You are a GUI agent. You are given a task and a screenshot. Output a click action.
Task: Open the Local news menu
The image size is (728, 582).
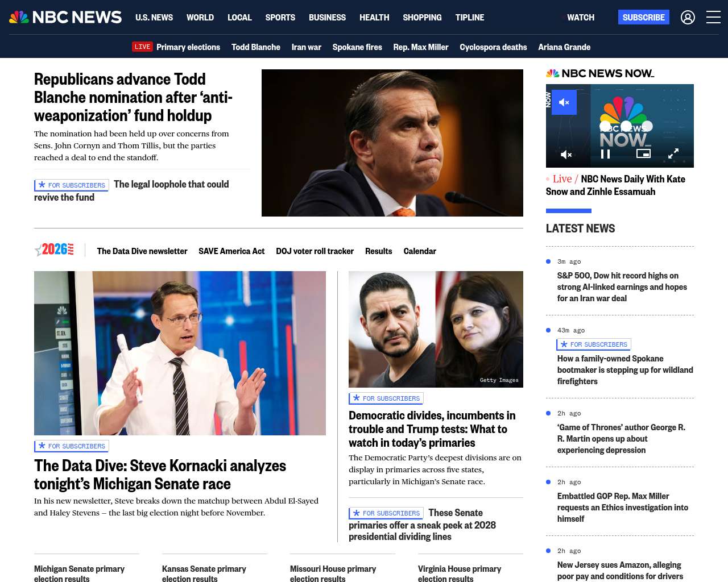pyautogui.click(x=239, y=18)
